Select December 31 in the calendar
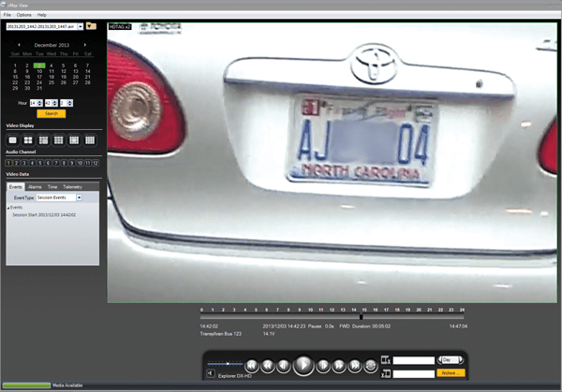 click(39, 88)
